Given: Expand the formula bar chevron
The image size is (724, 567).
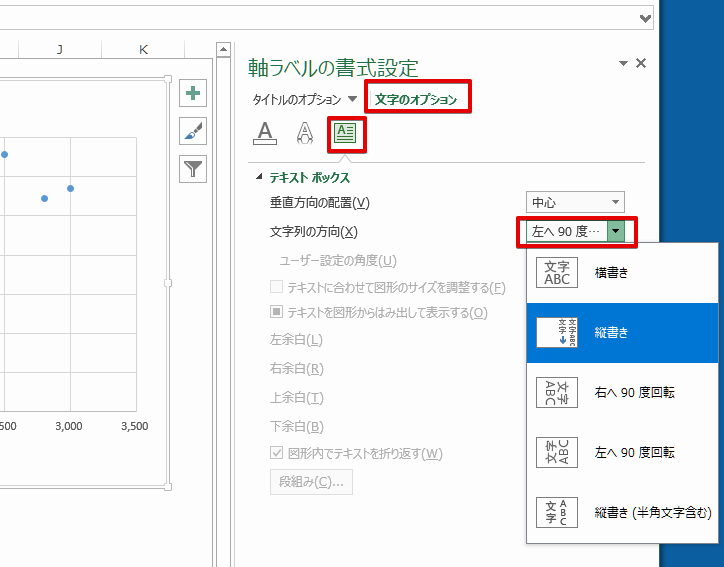Looking at the screenshot, I should click(x=645, y=18).
